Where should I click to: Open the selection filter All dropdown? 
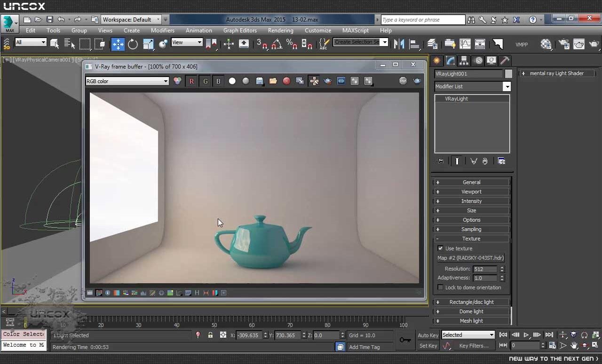click(31, 42)
